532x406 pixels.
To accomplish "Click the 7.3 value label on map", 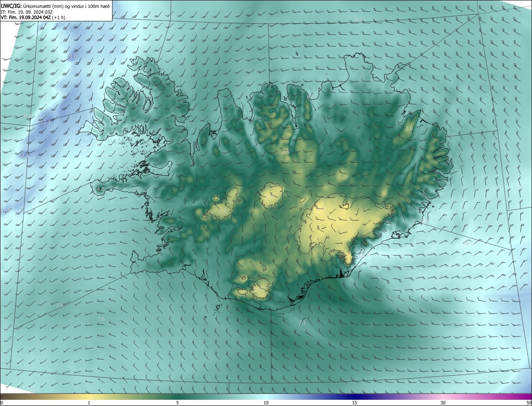I will (x=302, y=323).
